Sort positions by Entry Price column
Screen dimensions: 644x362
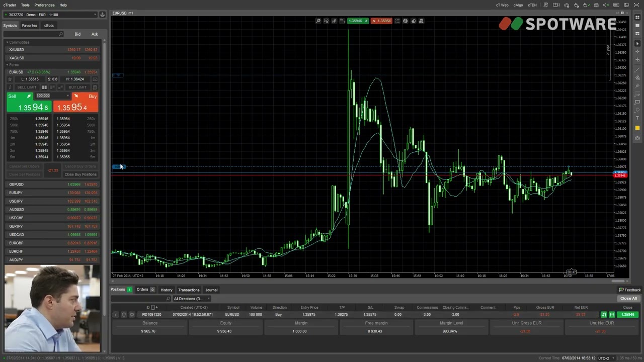point(309,308)
